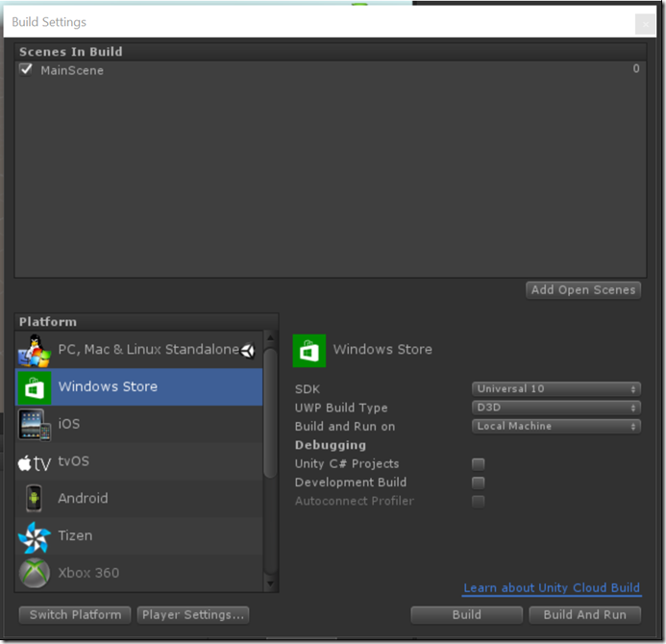Screen dimensions: 666x644
Task: Expand the UWP Build Type dropdown
Action: click(x=556, y=408)
